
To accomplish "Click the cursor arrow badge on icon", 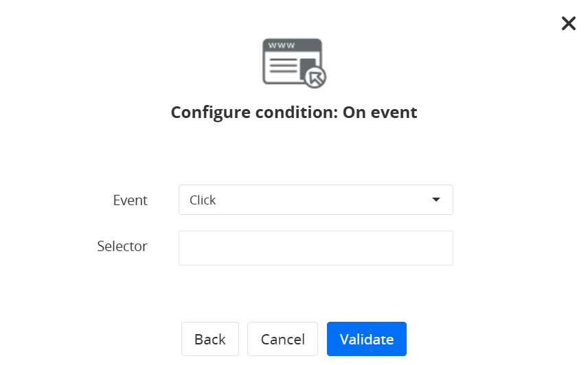I will coord(315,78).
